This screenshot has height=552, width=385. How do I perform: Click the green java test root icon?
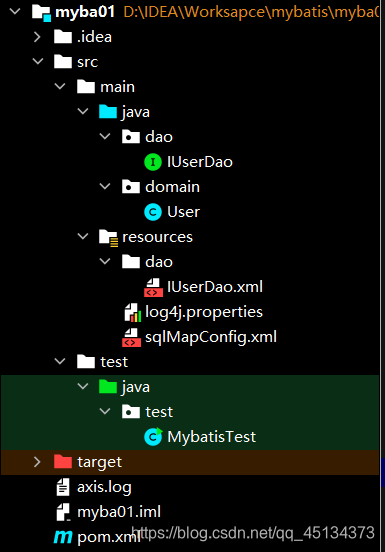click(x=108, y=387)
